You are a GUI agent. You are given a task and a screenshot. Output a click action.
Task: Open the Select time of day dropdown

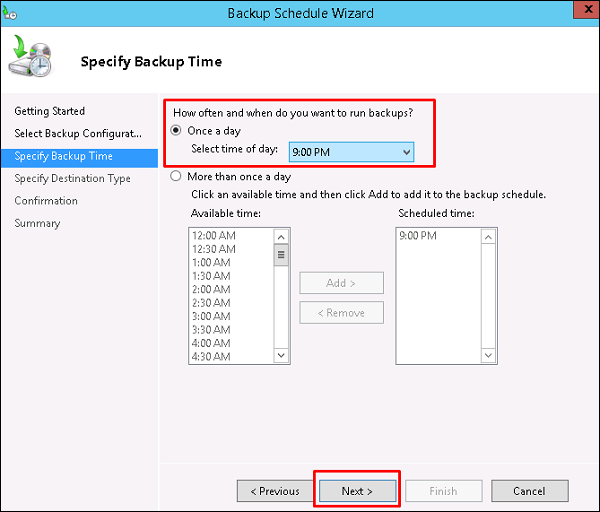coord(350,151)
